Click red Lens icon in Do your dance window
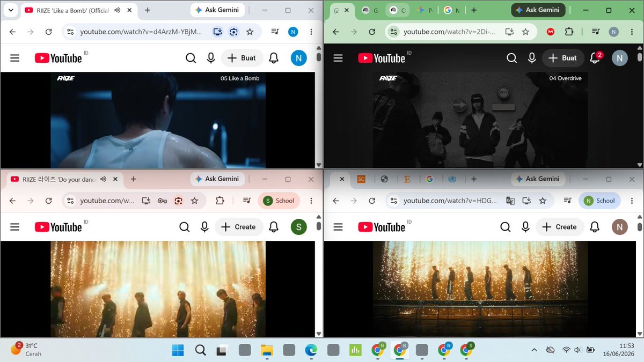644x362 pixels. pos(178,201)
